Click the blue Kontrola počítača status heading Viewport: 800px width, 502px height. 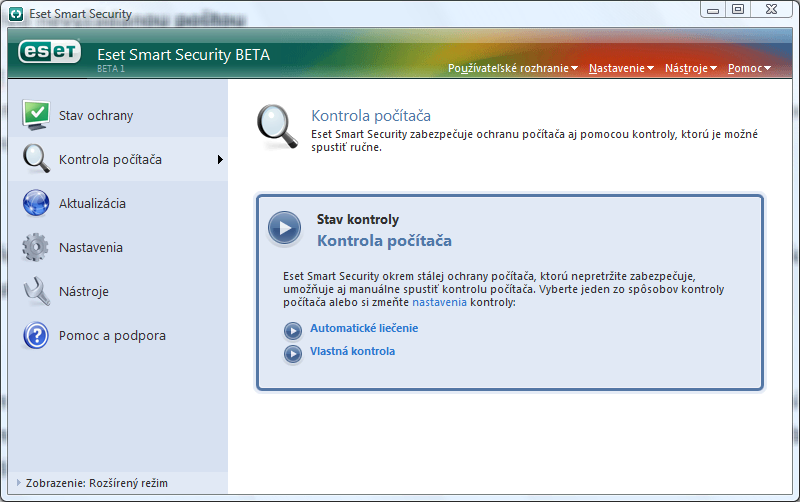384,240
